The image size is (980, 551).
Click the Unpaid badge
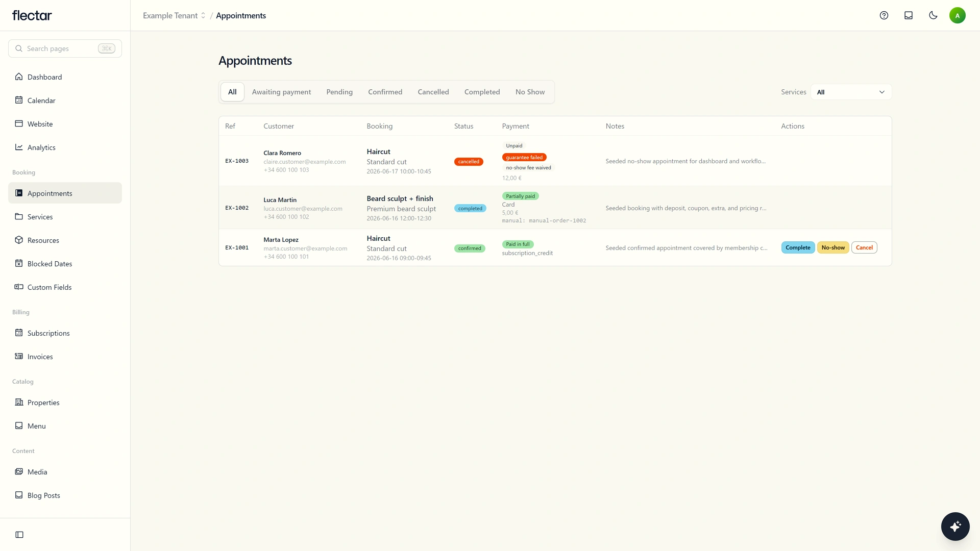click(x=514, y=146)
